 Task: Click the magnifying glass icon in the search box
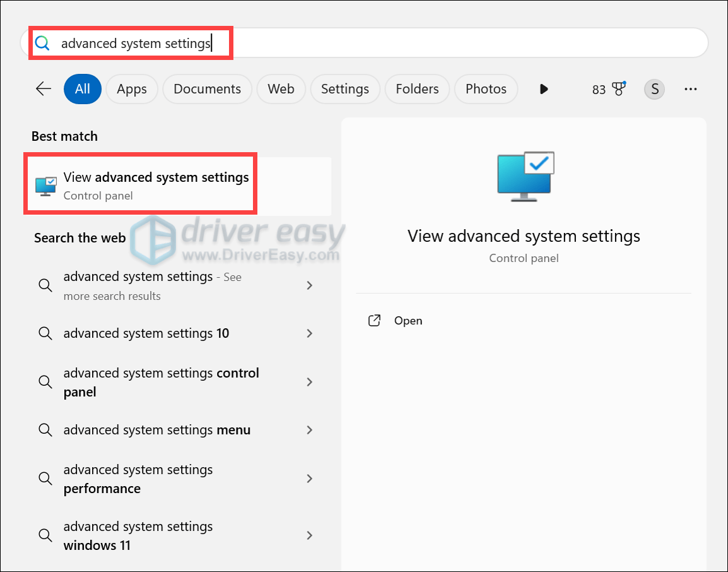point(42,43)
